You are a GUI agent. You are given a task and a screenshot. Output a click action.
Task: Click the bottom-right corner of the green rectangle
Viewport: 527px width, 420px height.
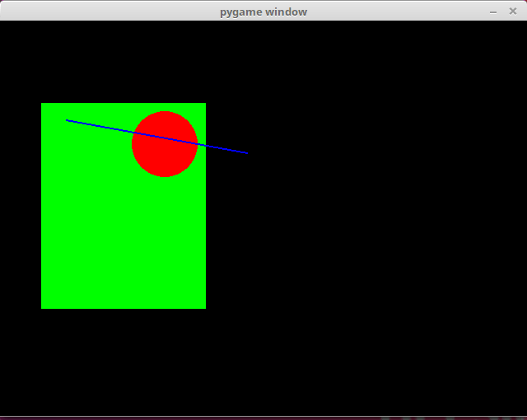pyautogui.click(x=204, y=307)
